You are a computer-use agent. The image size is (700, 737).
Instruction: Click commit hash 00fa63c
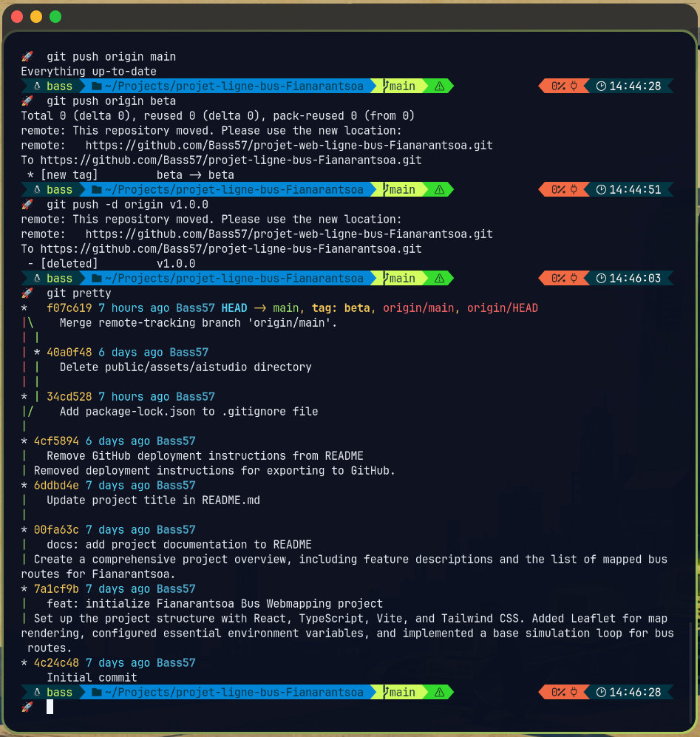point(56,530)
